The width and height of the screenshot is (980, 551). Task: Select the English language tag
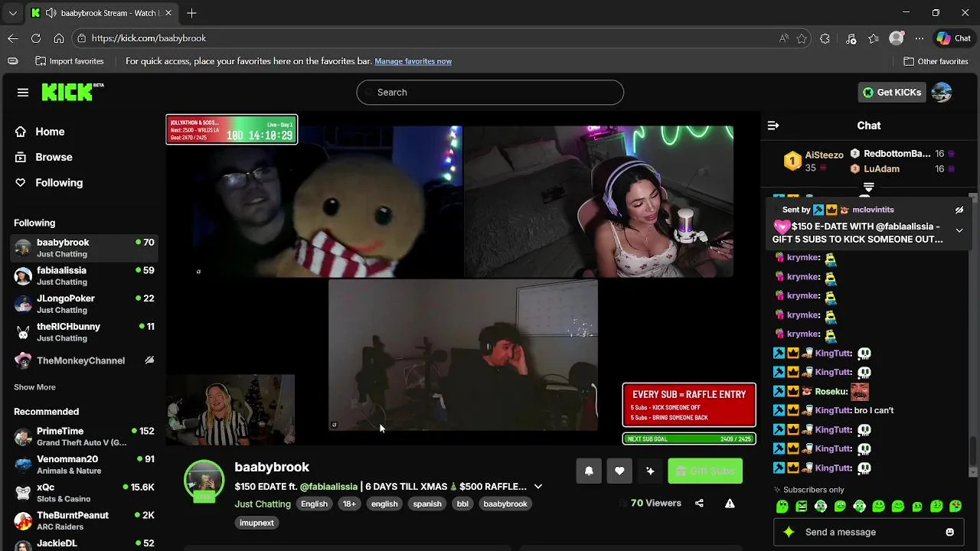(x=314, y=504)
